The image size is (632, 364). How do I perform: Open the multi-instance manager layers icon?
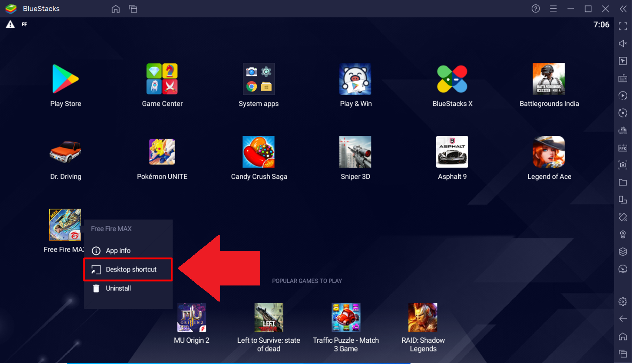click(623, 252)
